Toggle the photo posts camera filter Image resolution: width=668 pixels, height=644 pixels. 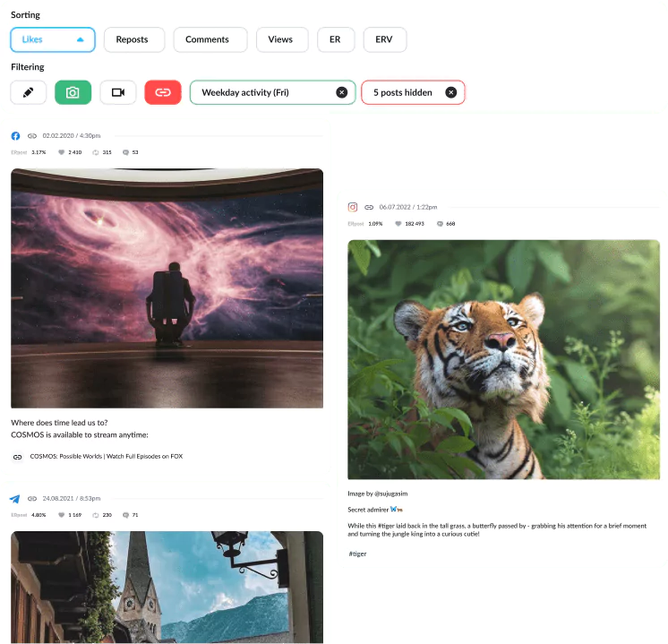(73, 92)
